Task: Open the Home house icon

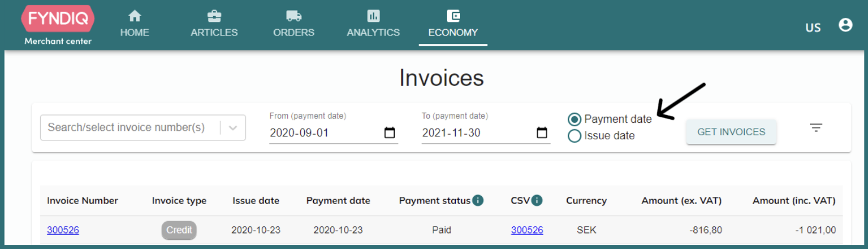Action: tap(135, 15)
